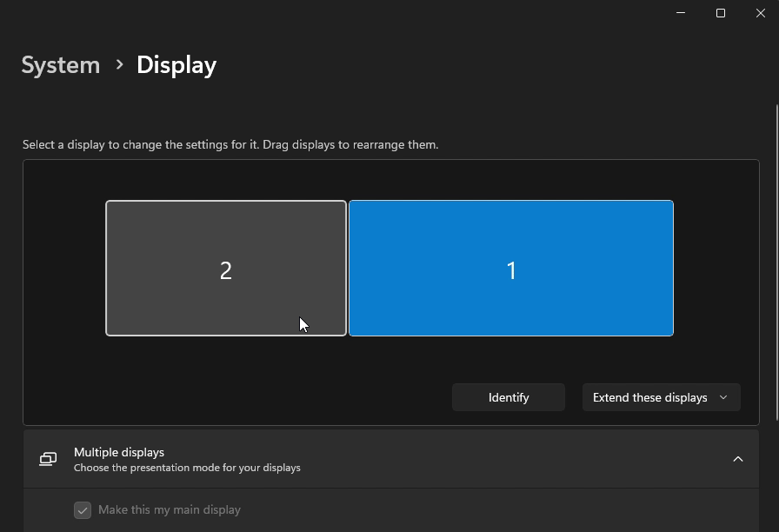
Task: Close the Settings window
Action: 760,13
